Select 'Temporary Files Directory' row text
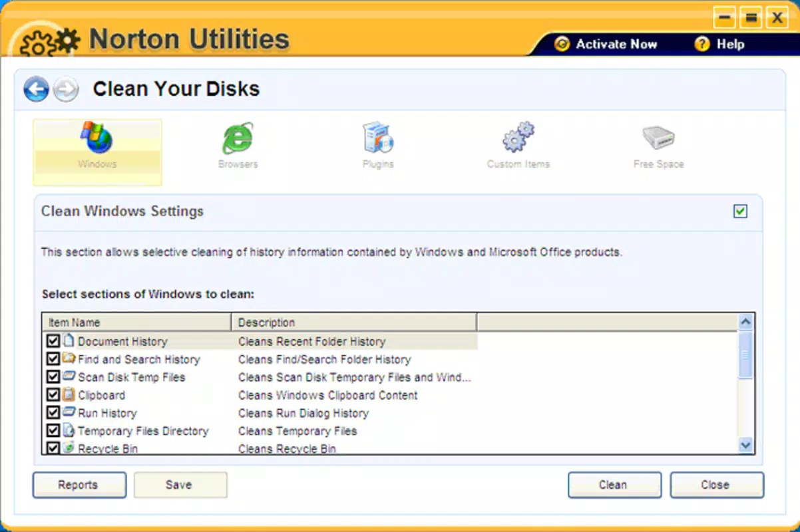Screen dimensions: 800x532 coord(143,432)
